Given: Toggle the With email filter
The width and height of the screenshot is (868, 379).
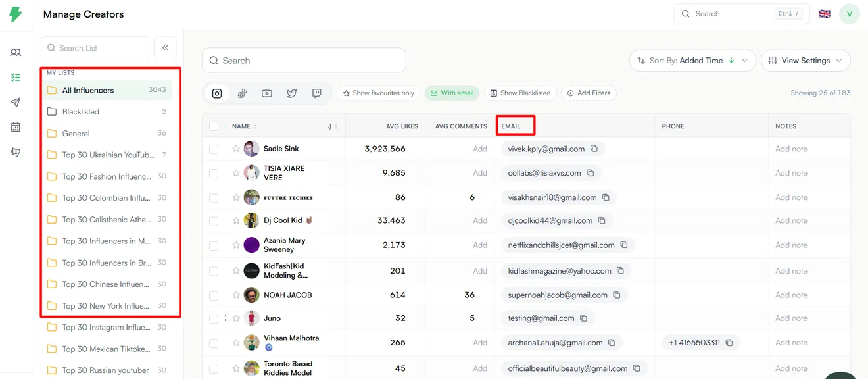Looking at the screenshot, I should (x=452, y=93).
